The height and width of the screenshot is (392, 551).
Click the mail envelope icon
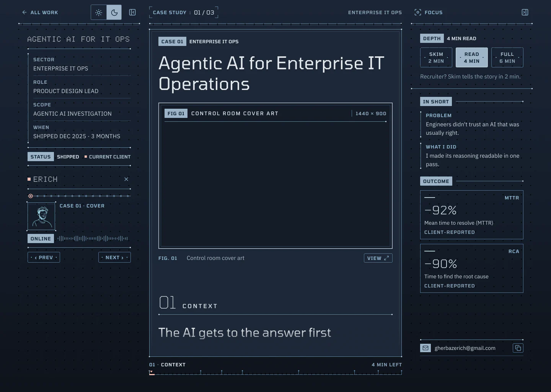tap(425, 348)
